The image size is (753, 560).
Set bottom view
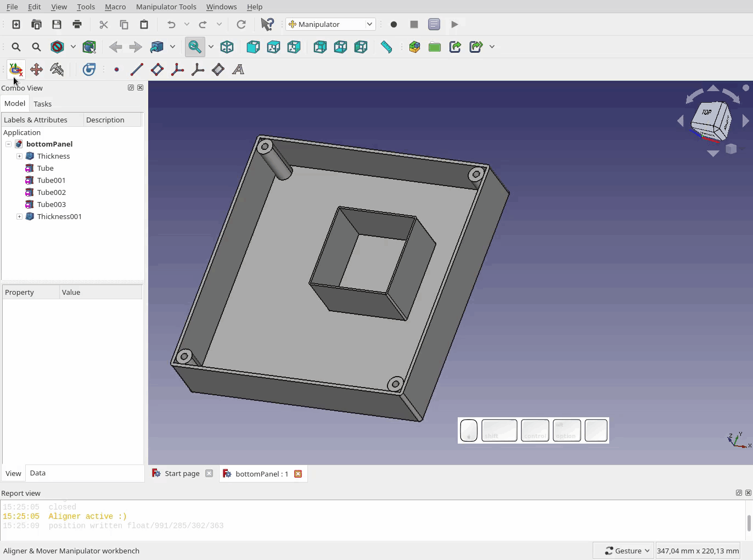[340, 47]
